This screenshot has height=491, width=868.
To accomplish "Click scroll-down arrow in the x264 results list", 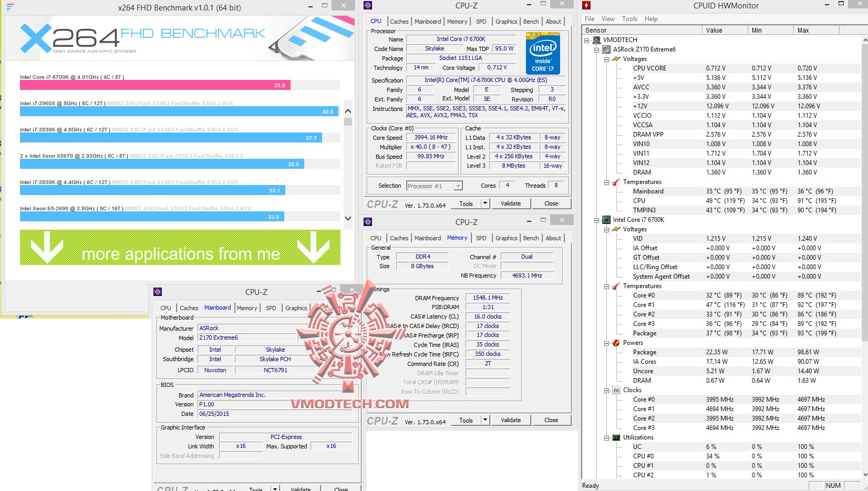I will (348, 218).
